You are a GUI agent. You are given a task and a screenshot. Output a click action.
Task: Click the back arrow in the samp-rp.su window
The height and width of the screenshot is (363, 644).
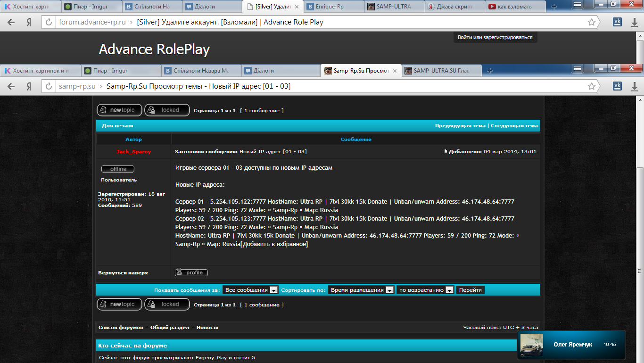11,86
